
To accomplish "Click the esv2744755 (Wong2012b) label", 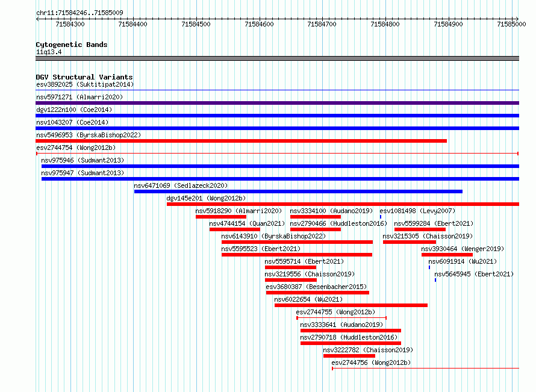I will [335, 312].
